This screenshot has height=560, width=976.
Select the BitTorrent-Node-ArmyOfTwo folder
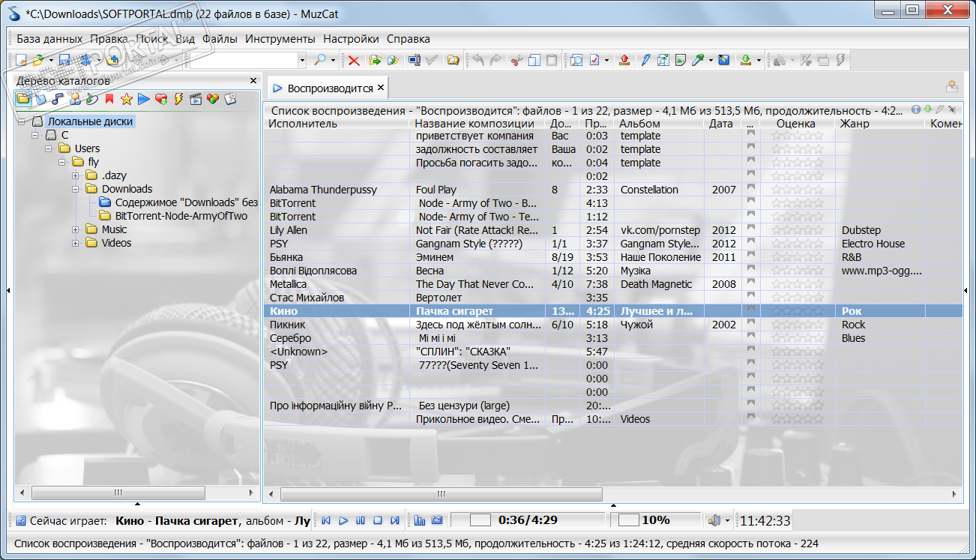click(x=181, y=216)
